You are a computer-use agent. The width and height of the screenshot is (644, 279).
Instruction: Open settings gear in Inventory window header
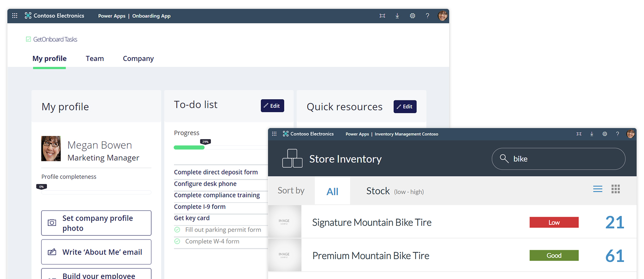pos(605,134)
